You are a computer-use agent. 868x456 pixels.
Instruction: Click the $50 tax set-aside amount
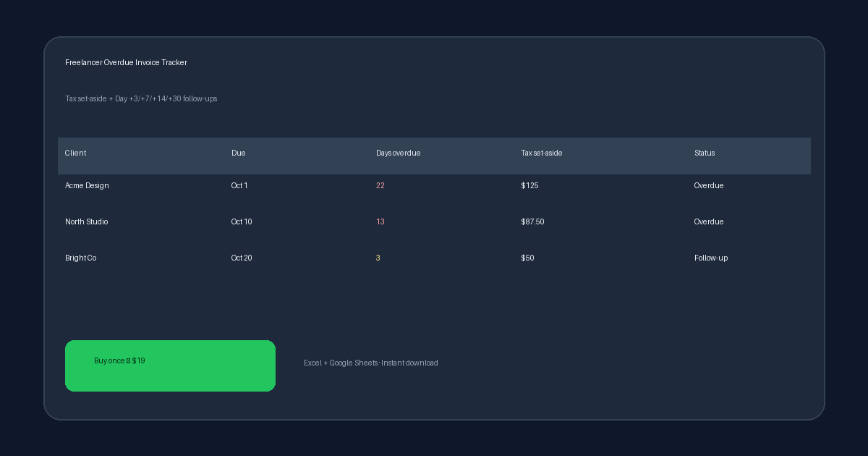527,258
